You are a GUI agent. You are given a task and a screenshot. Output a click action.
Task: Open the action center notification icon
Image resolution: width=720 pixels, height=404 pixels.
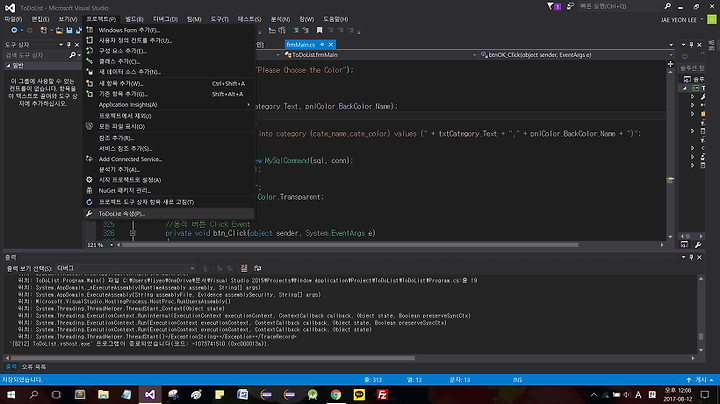coord(705,395)
